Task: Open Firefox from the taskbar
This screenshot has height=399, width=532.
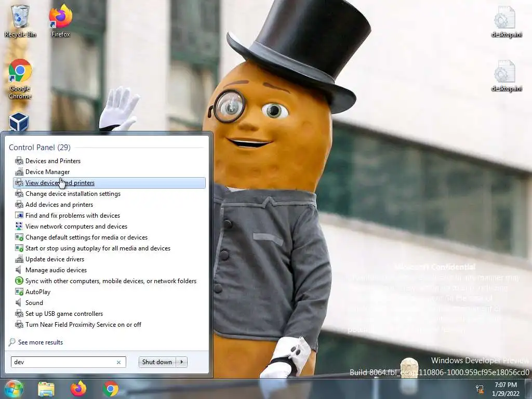Action: [78, 389]
